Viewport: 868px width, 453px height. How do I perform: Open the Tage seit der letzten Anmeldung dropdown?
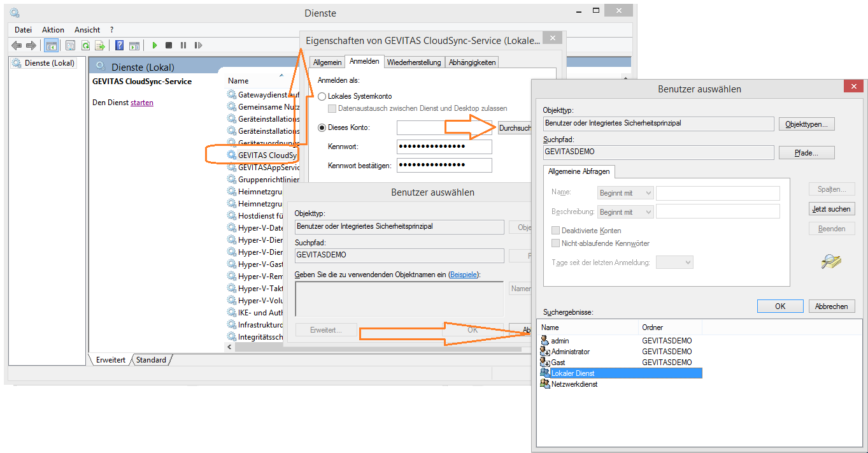674,262
